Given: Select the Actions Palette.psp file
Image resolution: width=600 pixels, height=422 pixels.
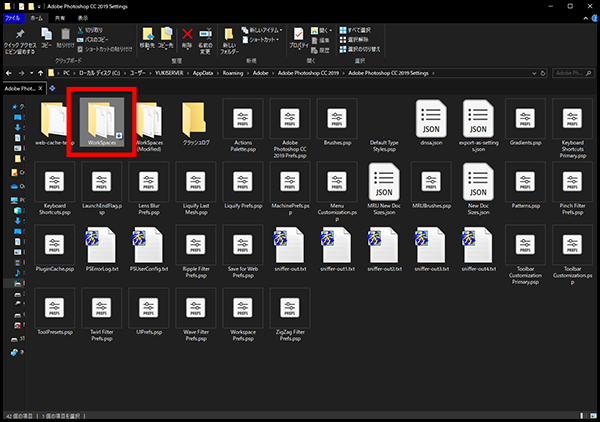Looking at the screenshot, I should 241,121.
